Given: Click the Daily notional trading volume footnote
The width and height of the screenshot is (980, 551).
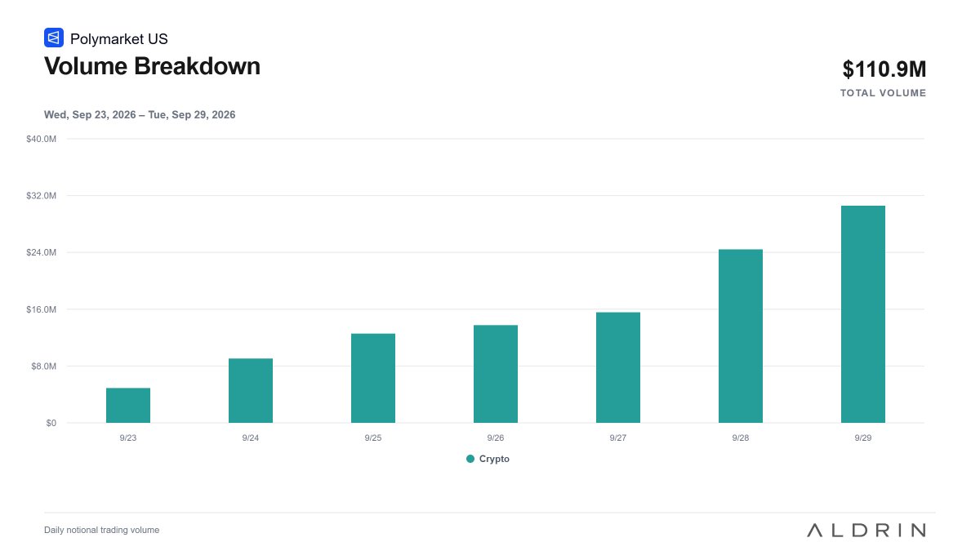Looking at the screenshot, I should point(102,530).
